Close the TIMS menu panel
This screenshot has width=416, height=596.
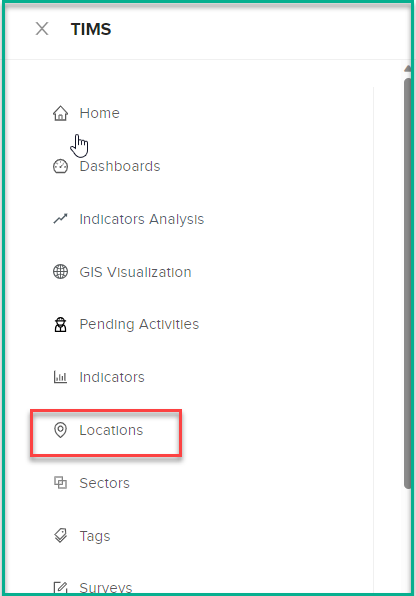click(42, 29)
